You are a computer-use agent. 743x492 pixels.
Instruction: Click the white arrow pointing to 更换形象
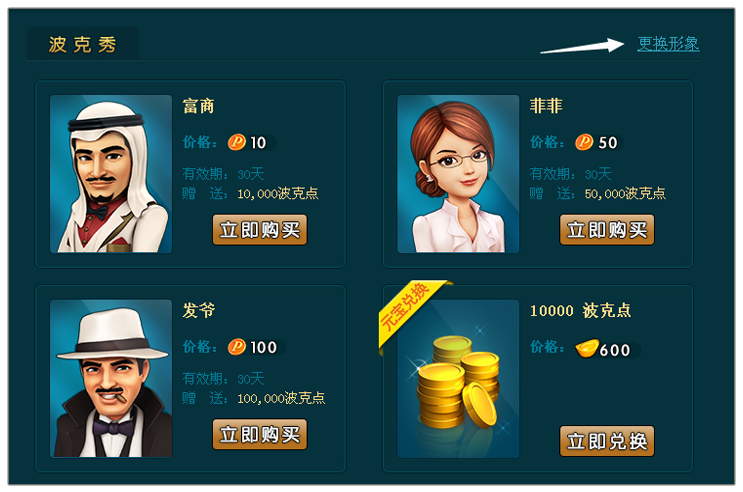pyautogui.click(x=582, y=46)
